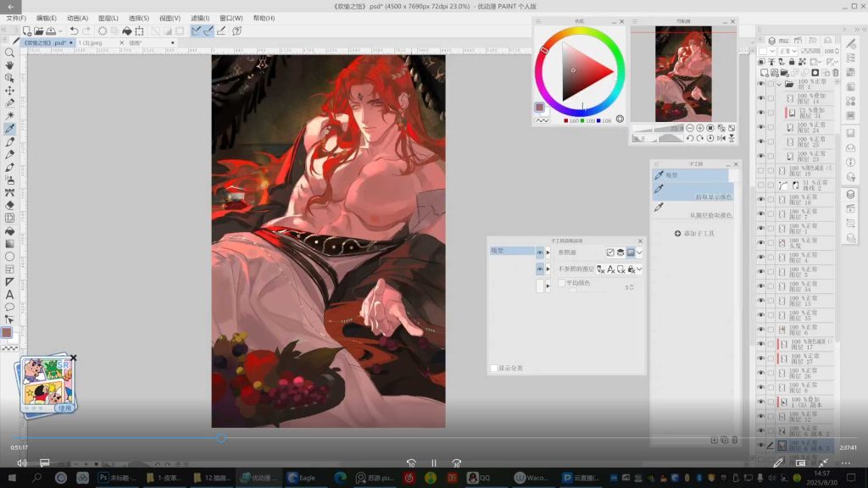
Task: Toggle the eye icon beside 参照源
Action: (539, 252)
